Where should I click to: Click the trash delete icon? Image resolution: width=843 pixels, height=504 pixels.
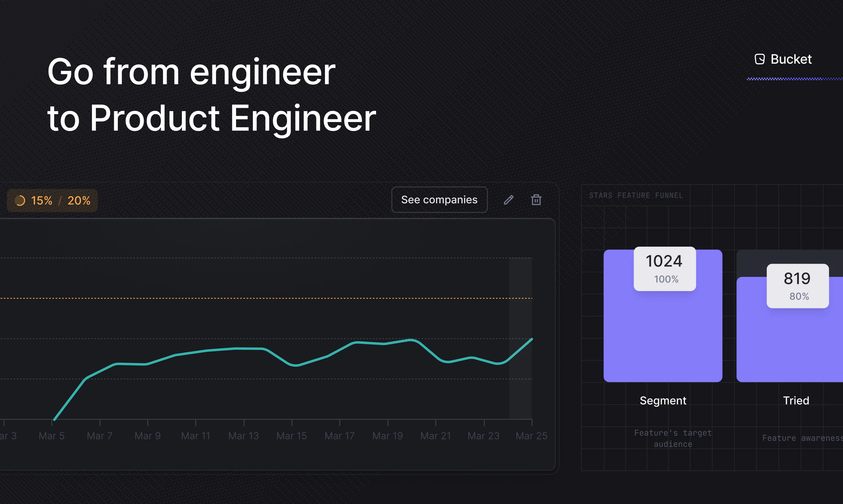[x=536, y=200]
